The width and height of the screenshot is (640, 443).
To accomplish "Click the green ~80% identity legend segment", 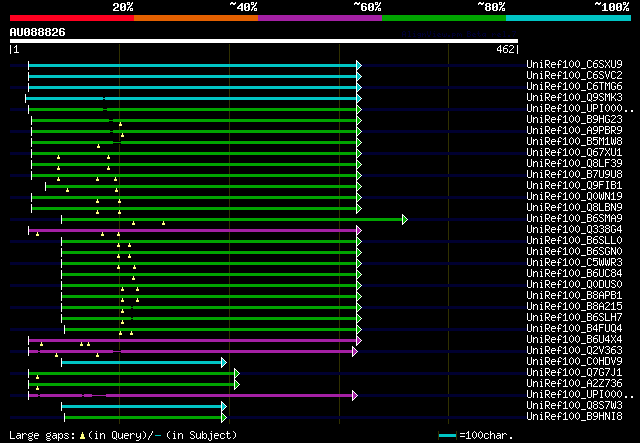I will coord(444,18).
